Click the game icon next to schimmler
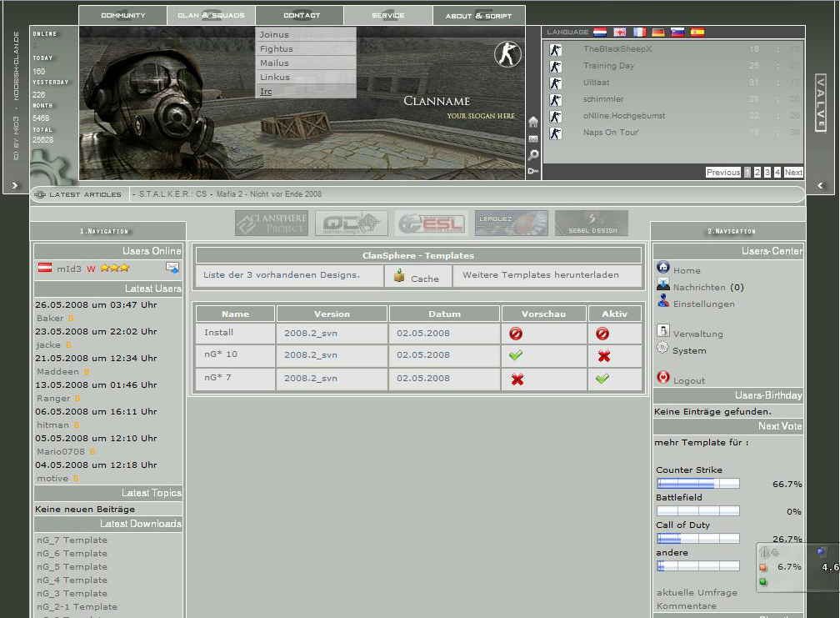 (556, 100)
